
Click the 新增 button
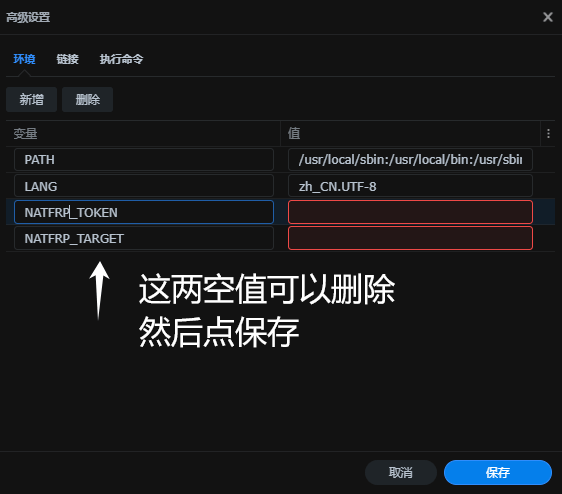tap(32, 99)
